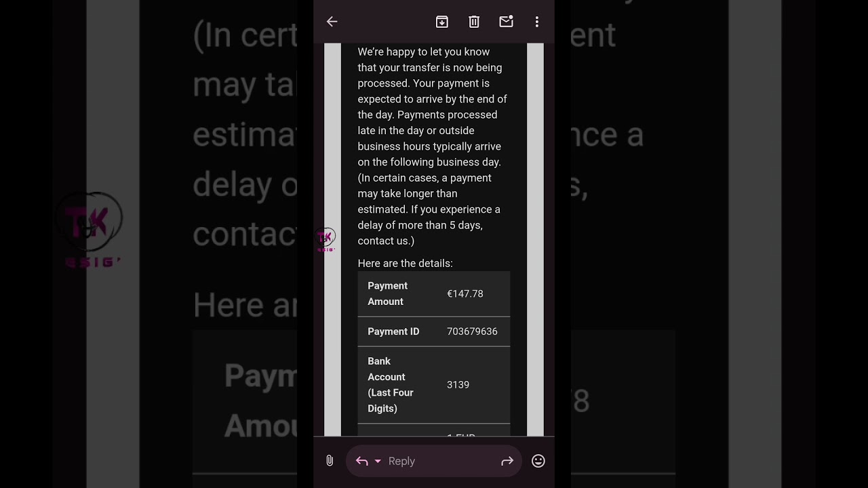Open the emoji reaction picker
Image resolution: width=868 pixels, height=488 pixels.
538,461
